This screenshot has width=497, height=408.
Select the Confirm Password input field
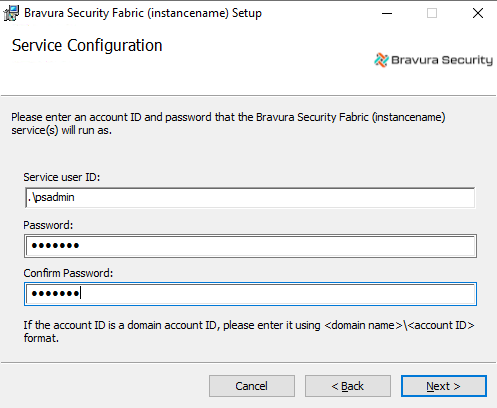point(250,294)
